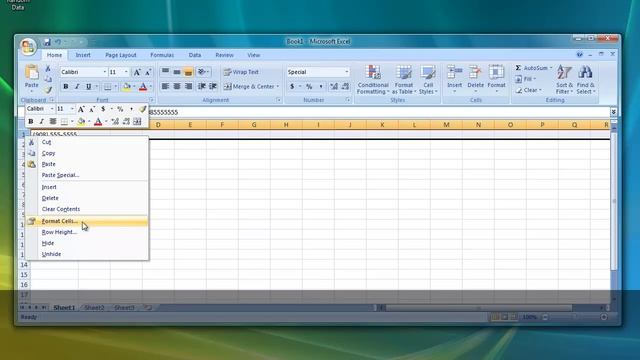The width and height of the screenshot is (640, 360).
Task: Click the Decrease Indent icon
Action: (202, 87)
